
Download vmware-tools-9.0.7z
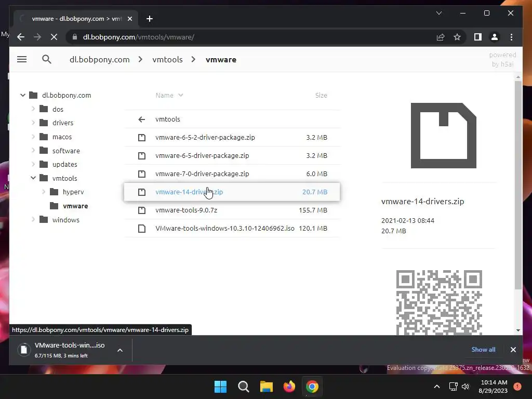click(232, 210)
